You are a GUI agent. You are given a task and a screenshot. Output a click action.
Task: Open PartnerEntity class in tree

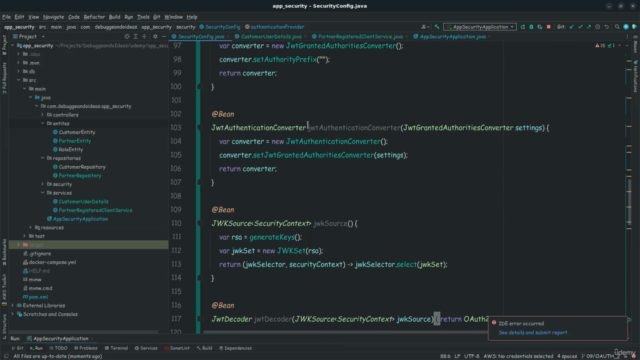click(75, 141)
